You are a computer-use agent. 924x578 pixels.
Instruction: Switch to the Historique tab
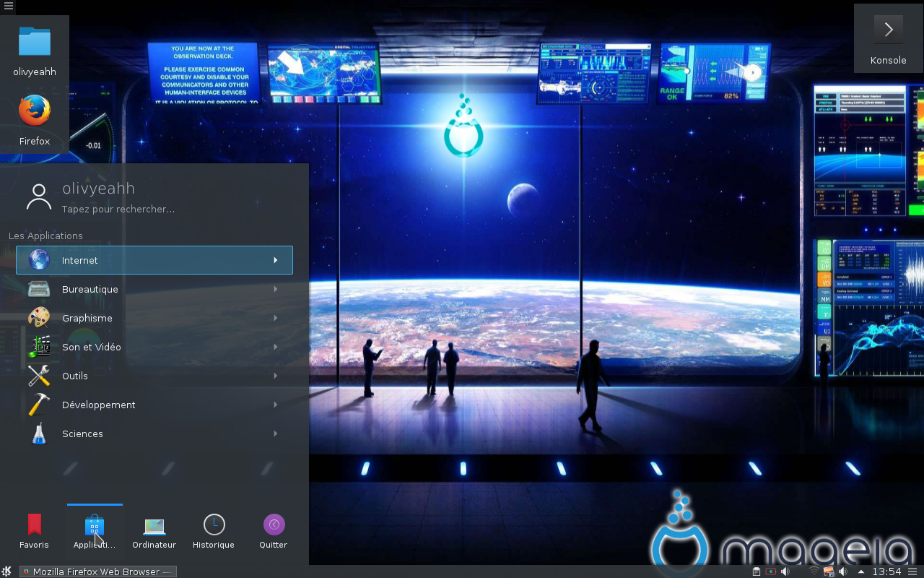[x=214, y=531]
